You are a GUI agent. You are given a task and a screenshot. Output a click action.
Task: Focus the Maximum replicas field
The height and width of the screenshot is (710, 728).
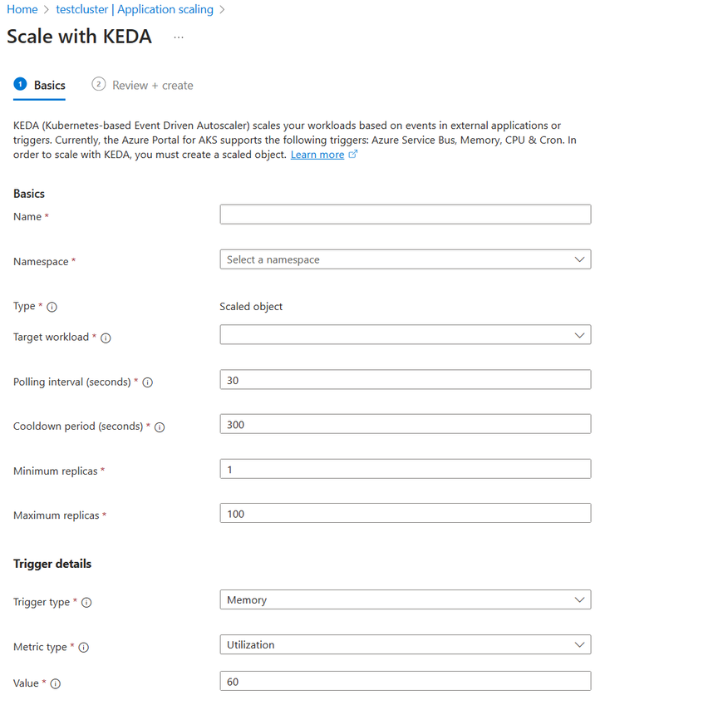coord(405,514)
